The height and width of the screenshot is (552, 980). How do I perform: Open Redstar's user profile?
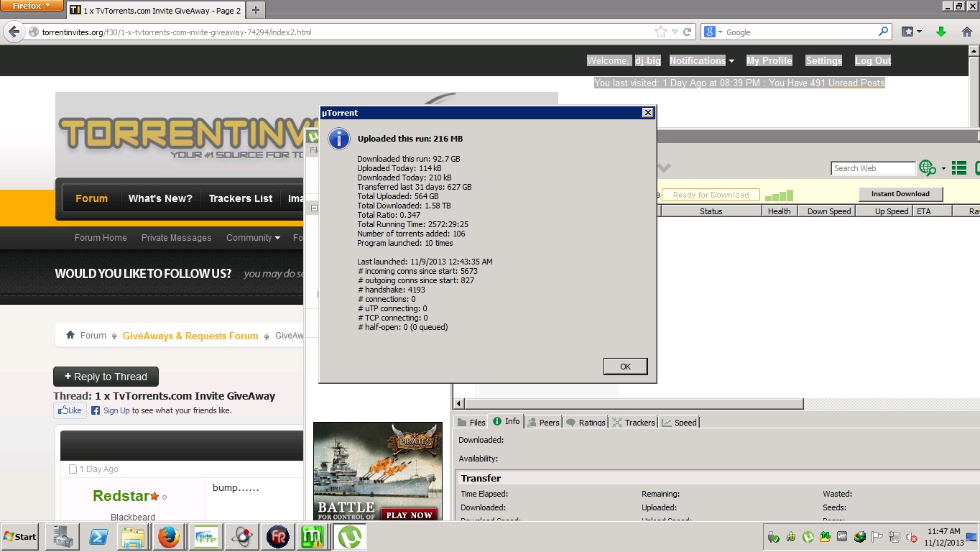click(121, 496)
